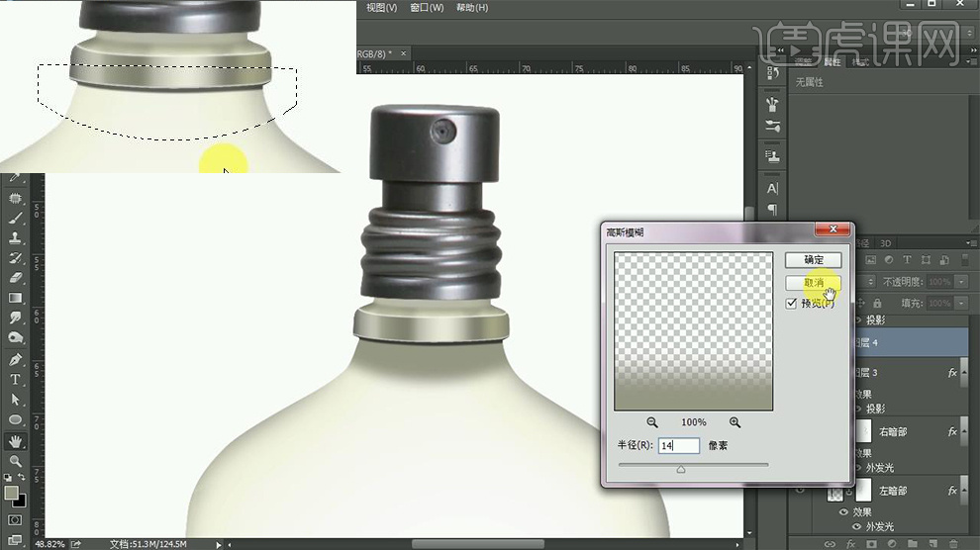Create new fill or adjustment layer
The width and height of the screenshot is (980, 550).
[891, 543]
